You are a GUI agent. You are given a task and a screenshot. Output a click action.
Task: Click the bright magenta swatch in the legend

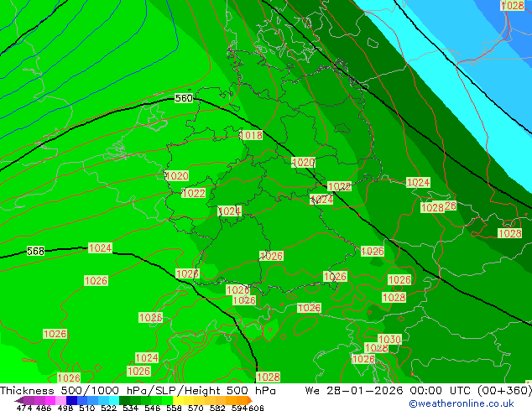click(50, 400)
